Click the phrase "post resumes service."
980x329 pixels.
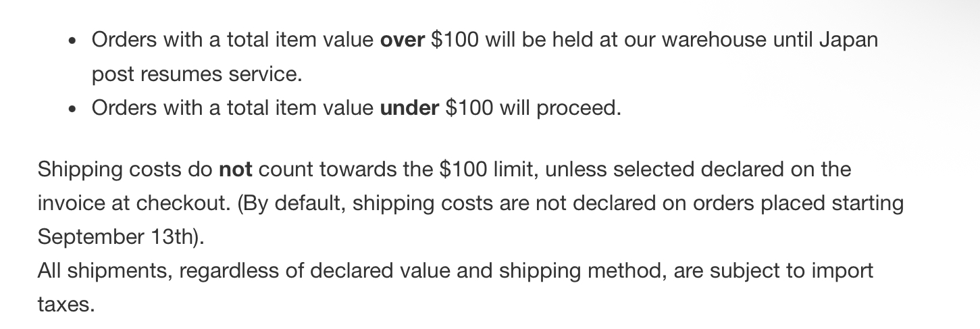197,74
